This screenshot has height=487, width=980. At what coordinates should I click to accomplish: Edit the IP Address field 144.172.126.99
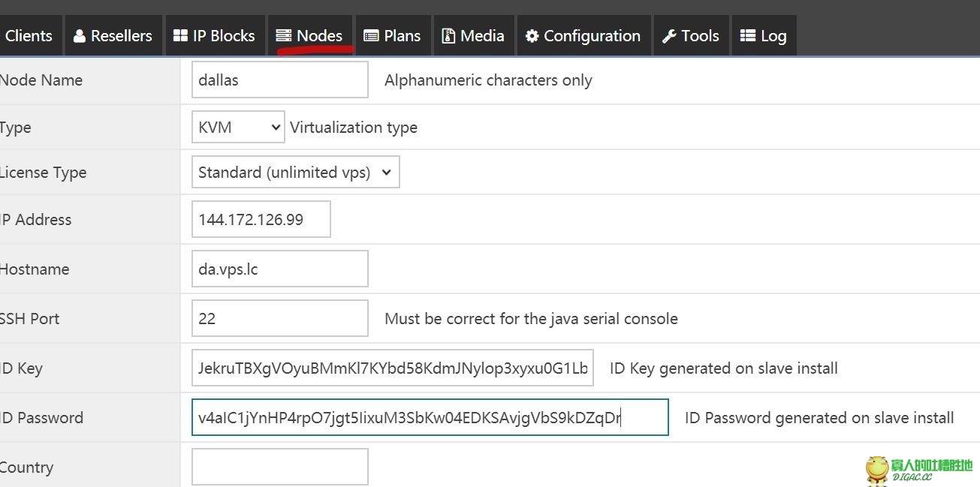coord(261,219)
